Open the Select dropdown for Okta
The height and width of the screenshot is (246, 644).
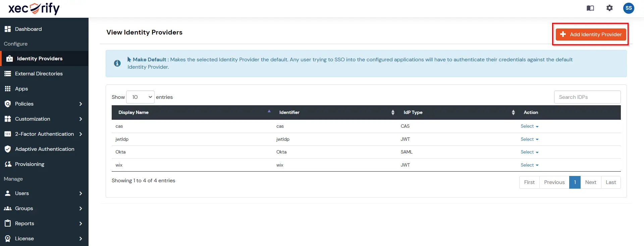(529, 152)
